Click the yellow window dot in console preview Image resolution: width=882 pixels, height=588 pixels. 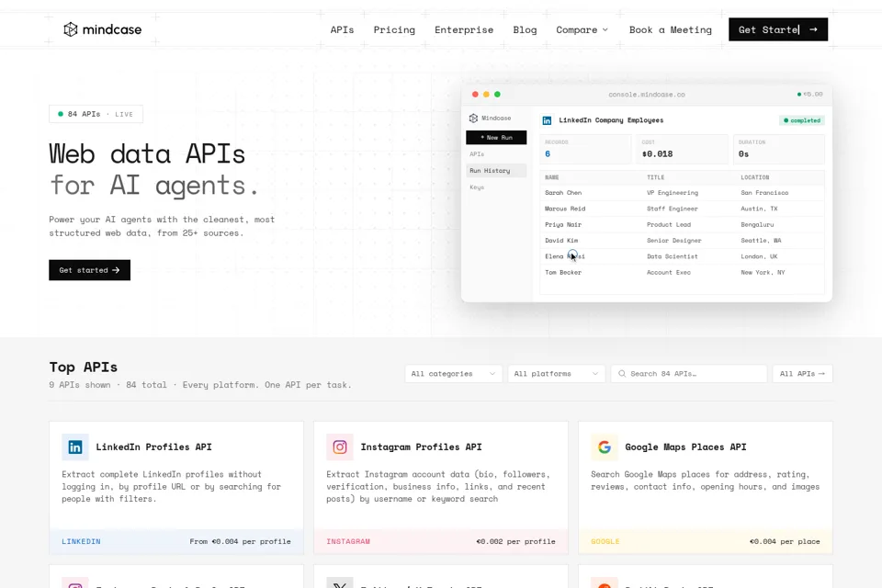point(486,95)
